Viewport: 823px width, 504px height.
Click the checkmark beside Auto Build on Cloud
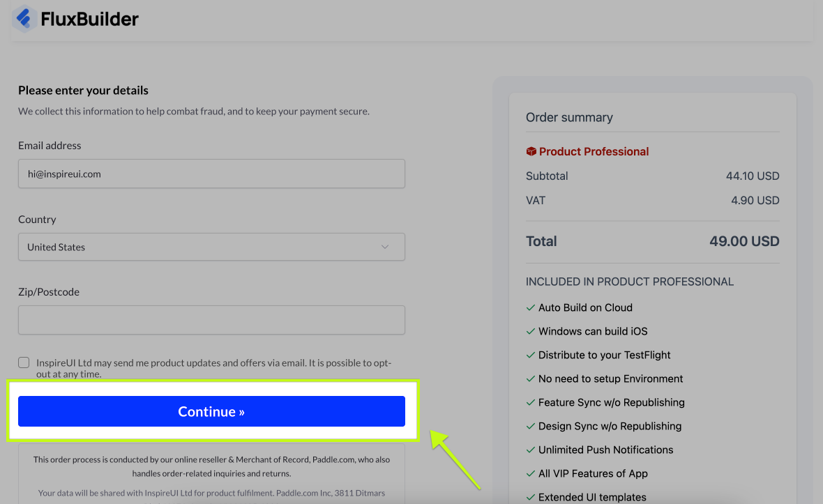click(530, 307)
